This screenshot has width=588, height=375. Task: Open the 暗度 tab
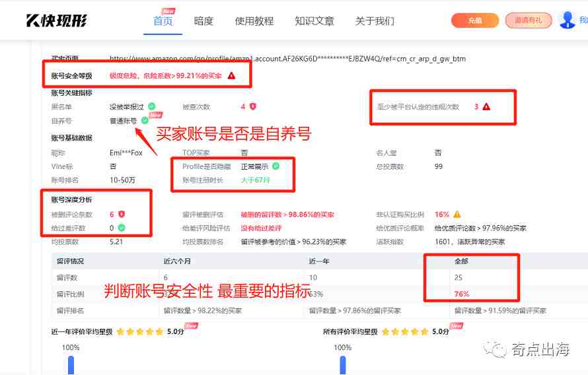click(203, 21)
